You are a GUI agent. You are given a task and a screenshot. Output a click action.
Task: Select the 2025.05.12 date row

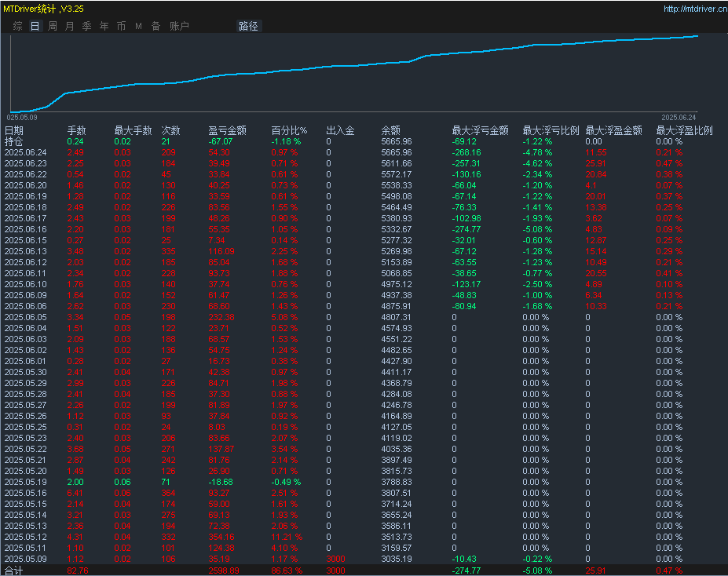tap(26, 537)
